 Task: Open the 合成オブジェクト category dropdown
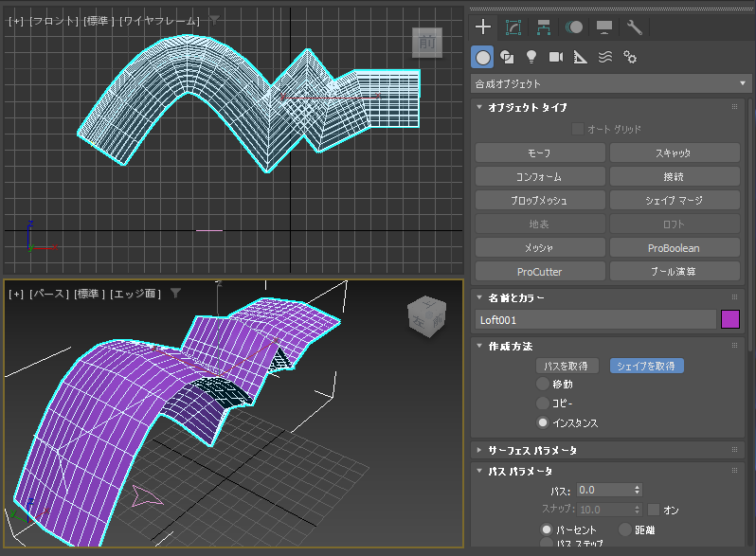(610, 84)
